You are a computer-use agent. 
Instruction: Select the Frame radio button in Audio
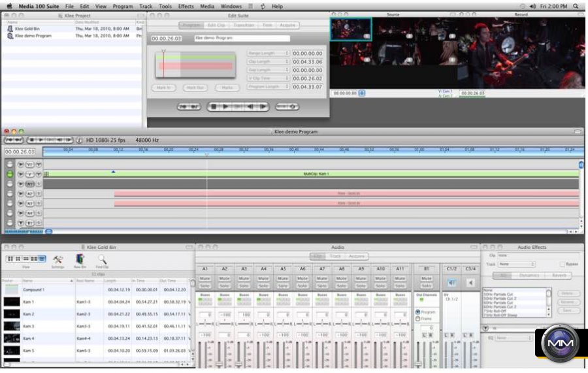[417, 319]
